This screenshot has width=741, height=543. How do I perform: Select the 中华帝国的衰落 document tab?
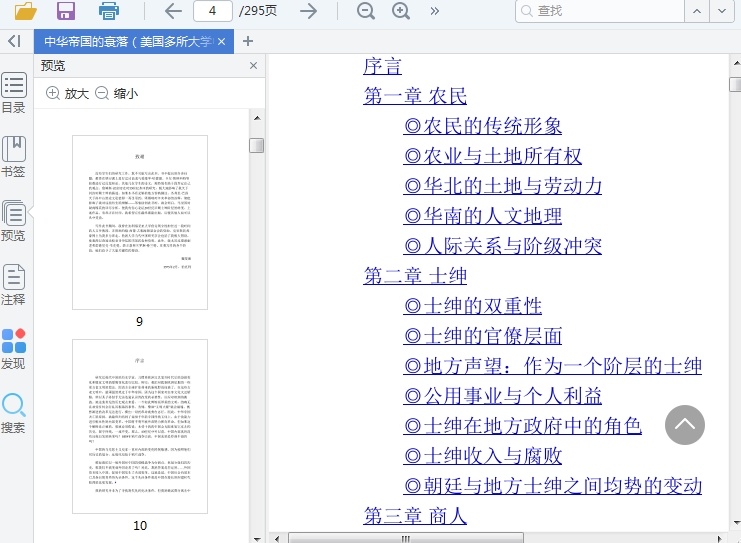coord(127,41)
